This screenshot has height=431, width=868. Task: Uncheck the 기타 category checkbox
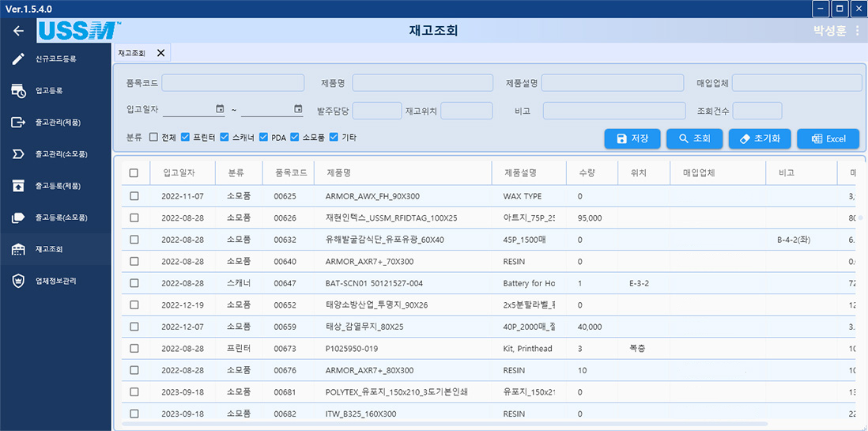tap(334, 138)
